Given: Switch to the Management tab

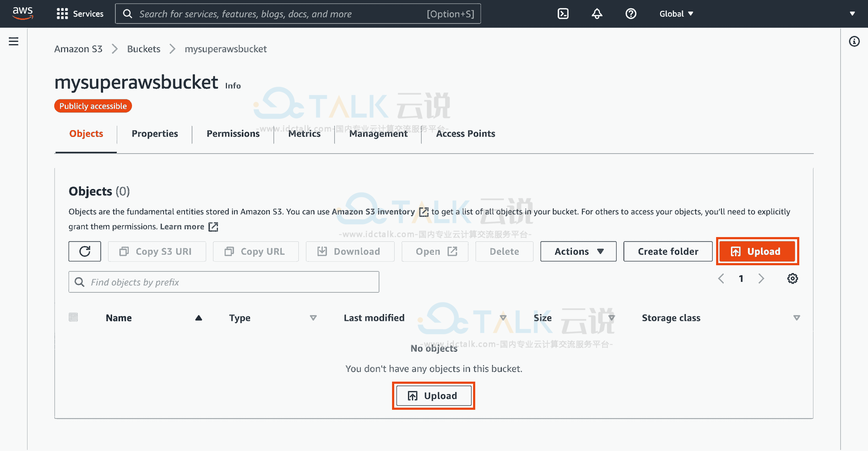Looking at the screenshot, I should 378,133.
